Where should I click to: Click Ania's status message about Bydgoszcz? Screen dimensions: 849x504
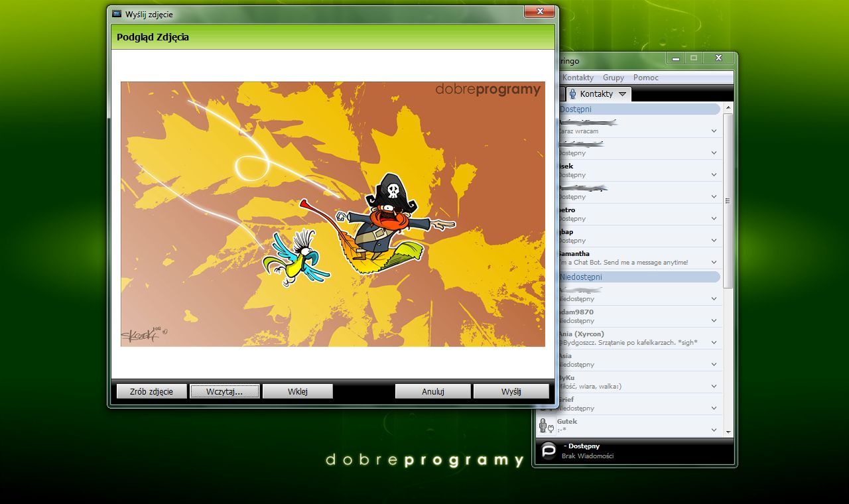627,342
